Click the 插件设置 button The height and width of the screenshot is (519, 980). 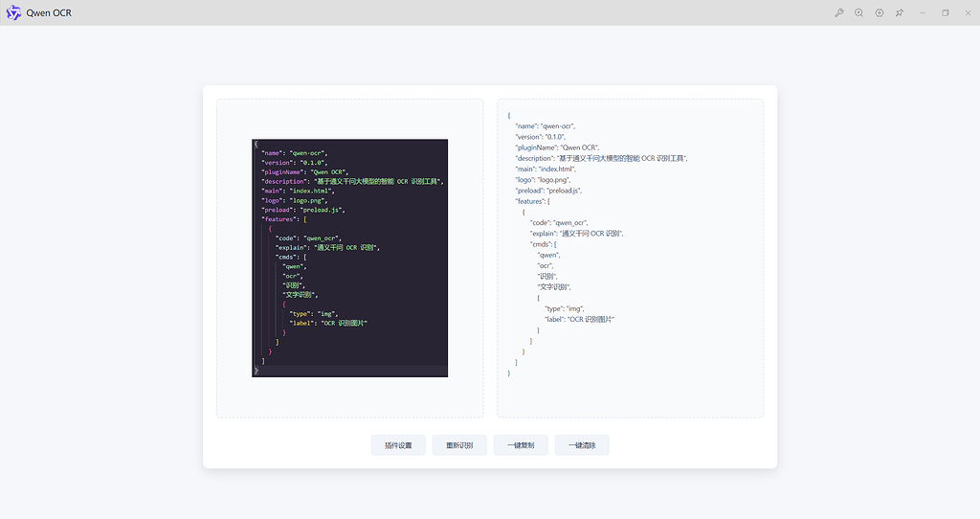coord(398,445)
